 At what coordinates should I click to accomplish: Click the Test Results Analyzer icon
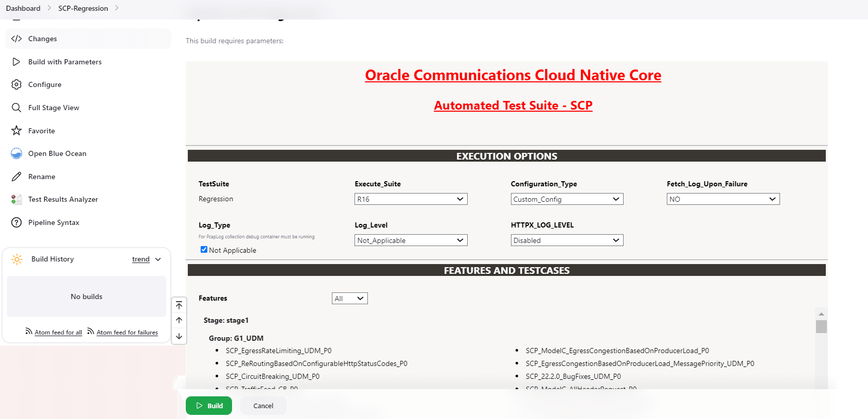click(16, 199)
